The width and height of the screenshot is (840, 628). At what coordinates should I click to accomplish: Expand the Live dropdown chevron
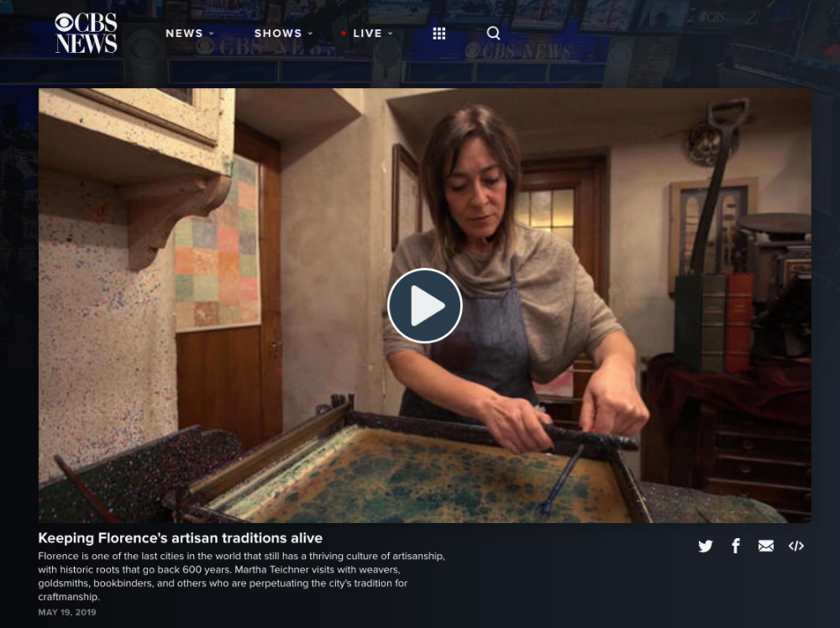[390, 34]
